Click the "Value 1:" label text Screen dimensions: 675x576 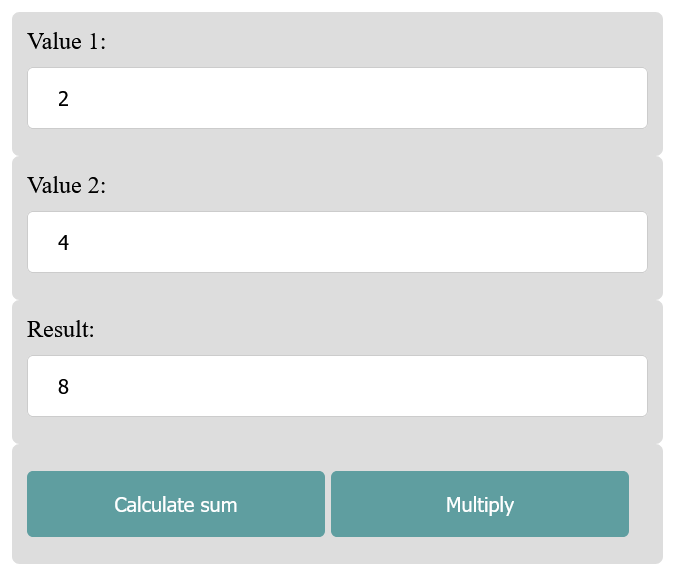[x=66, y=41]
